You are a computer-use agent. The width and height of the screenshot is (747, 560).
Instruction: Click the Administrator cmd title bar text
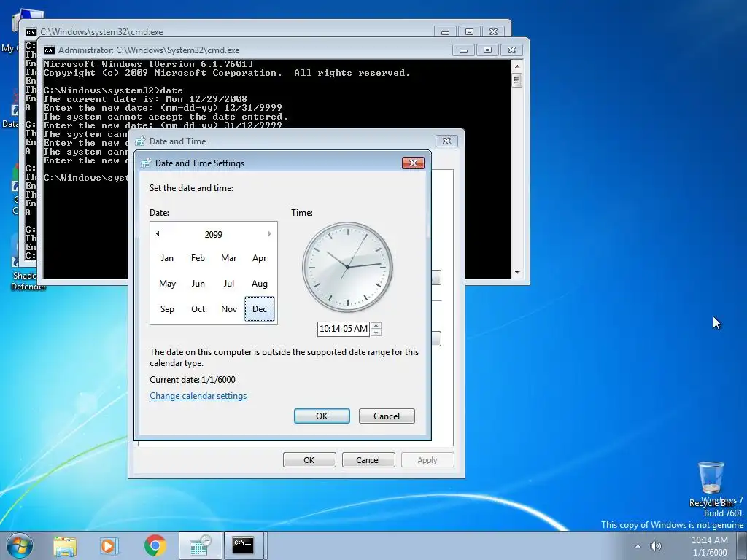click(149, 50)
